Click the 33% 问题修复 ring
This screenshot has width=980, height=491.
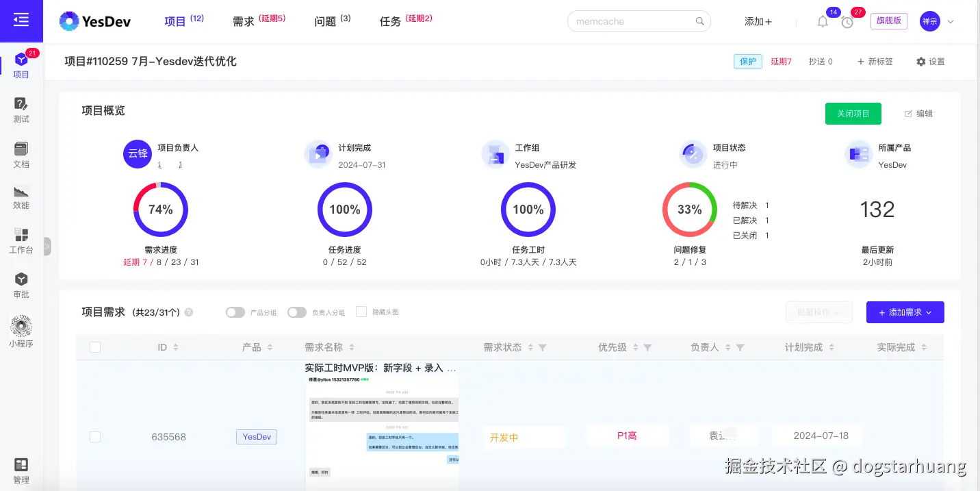coord(690,210)
